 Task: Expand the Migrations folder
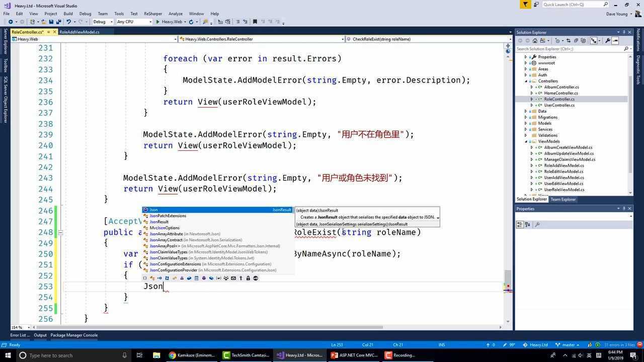pos(526,117)
